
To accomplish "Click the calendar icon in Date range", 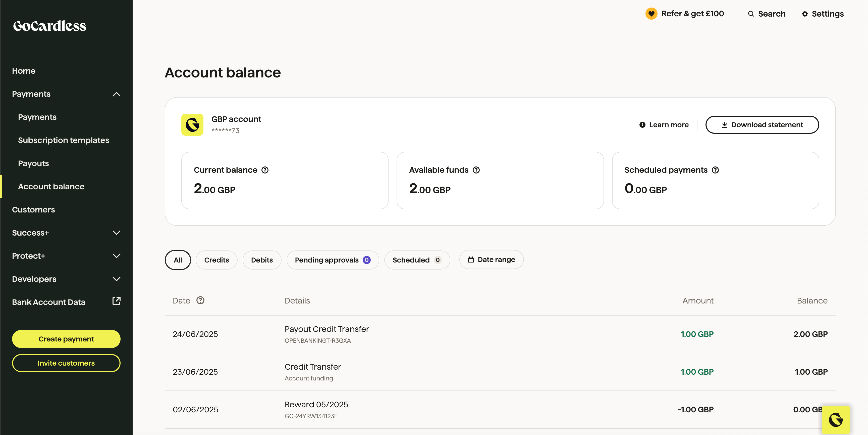I will click(471, 259).
